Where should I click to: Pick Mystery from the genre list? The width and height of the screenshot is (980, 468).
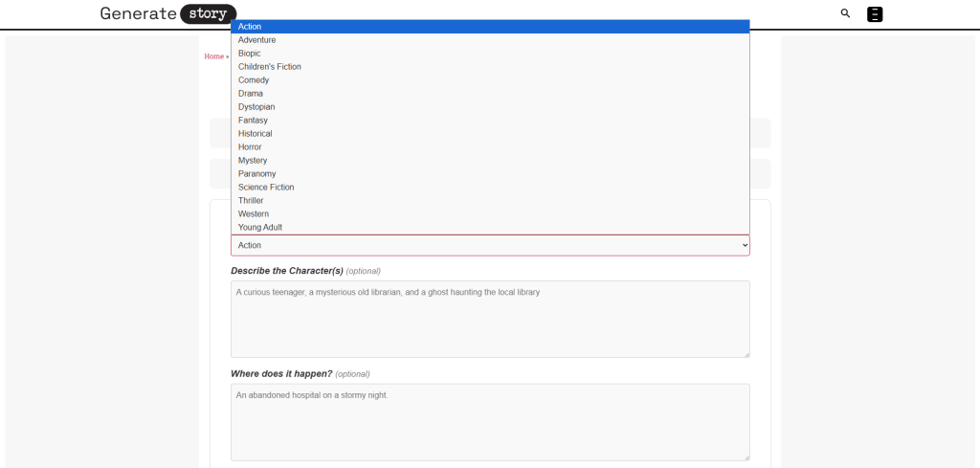point(253,161)
